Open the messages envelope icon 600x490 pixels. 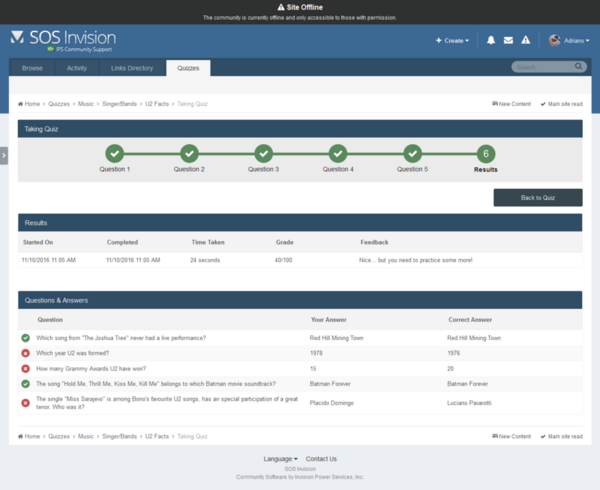pos(508,40)
